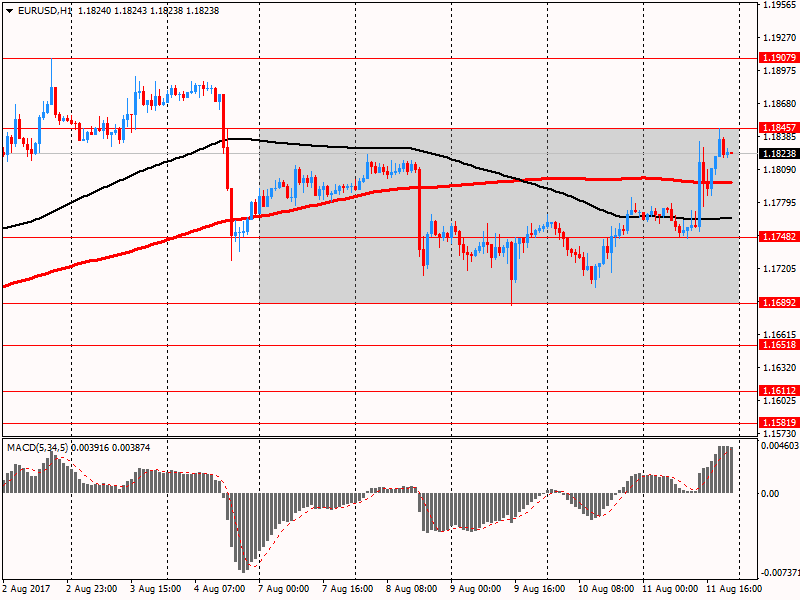Select the 1.17205 price scale value

pyautogui.click(x=780, y=268)
